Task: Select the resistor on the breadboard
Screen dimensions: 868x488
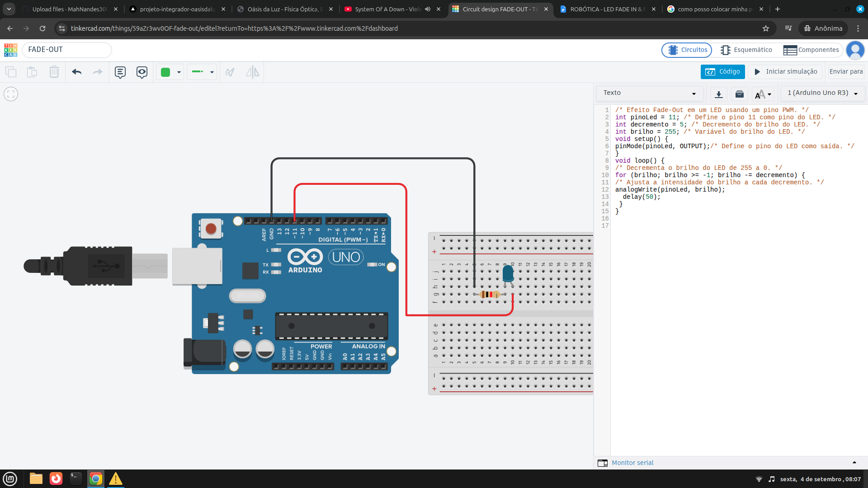Action: tap(490, 295)
